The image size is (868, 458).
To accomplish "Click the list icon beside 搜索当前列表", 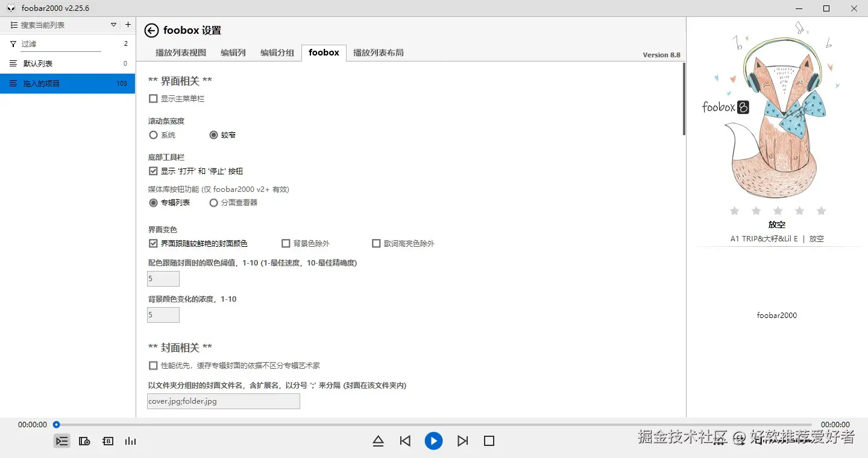I will click(14, 25).
